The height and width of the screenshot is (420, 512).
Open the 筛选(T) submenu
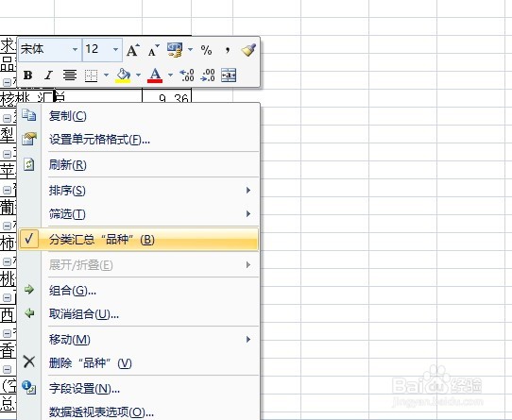139,214
